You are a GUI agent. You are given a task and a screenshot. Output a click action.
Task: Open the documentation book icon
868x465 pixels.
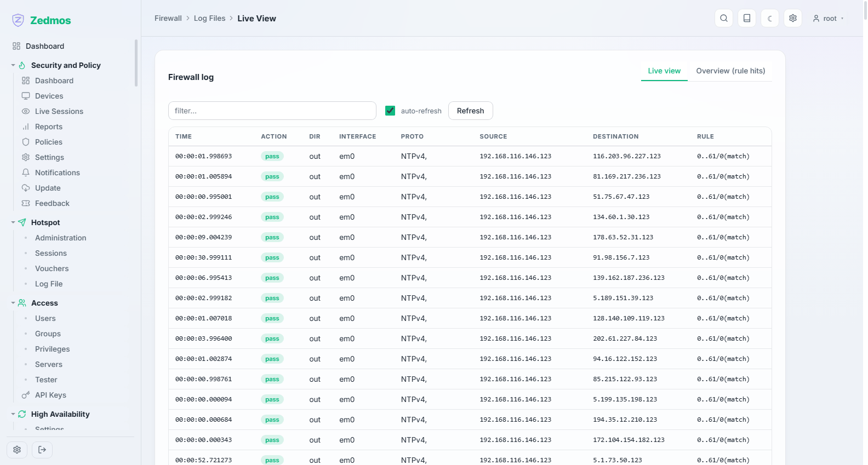(x=747, y=18)
